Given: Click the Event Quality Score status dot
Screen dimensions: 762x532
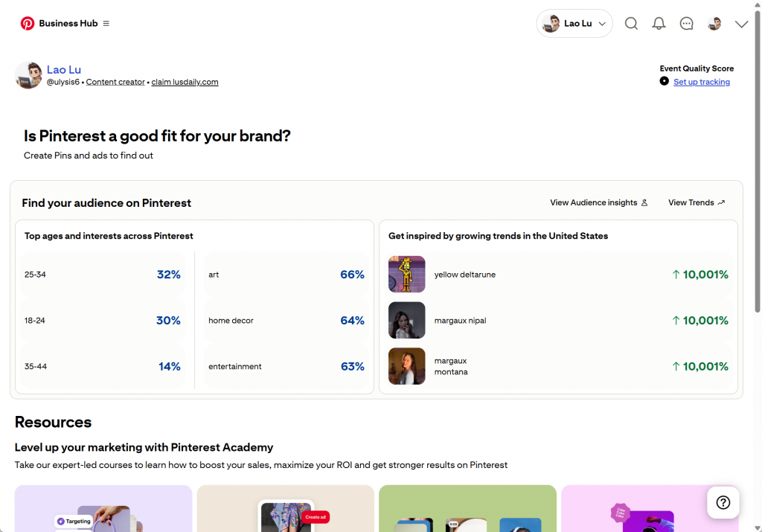Looking at the screenshot, I should point(664,81).
